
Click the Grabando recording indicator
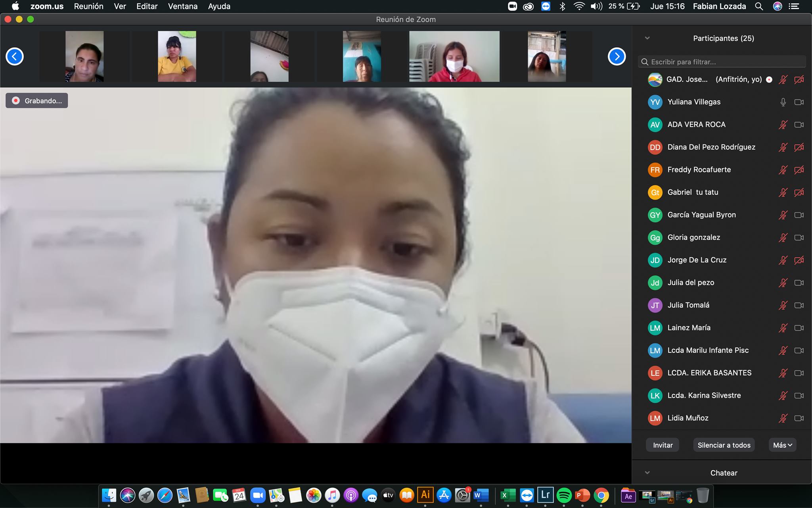pyautogui.click(x=37, y=101)
